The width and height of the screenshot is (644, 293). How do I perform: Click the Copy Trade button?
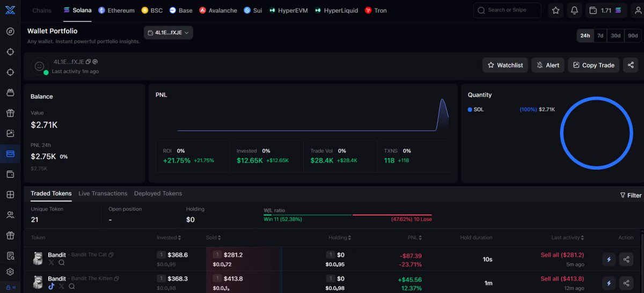[x=594, y=65]
